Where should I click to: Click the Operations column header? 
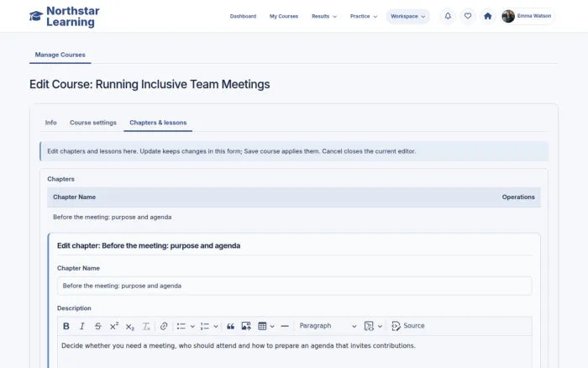pyautogui.click(x=518, y=197)
